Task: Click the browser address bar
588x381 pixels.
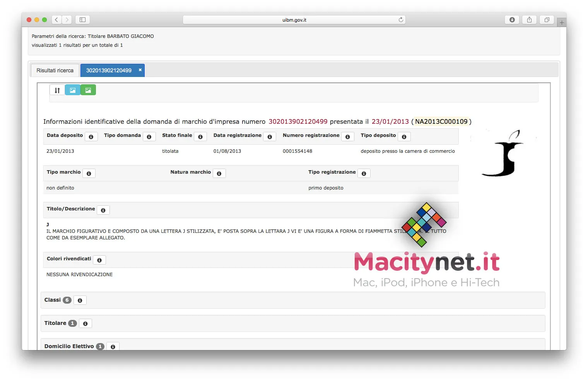Action: (293, 19)
